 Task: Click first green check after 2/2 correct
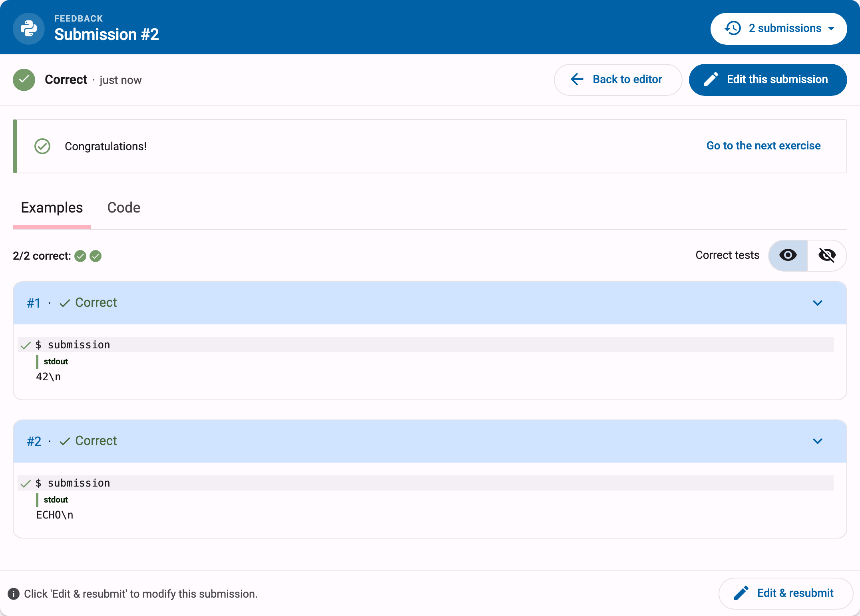click(80, 256)
